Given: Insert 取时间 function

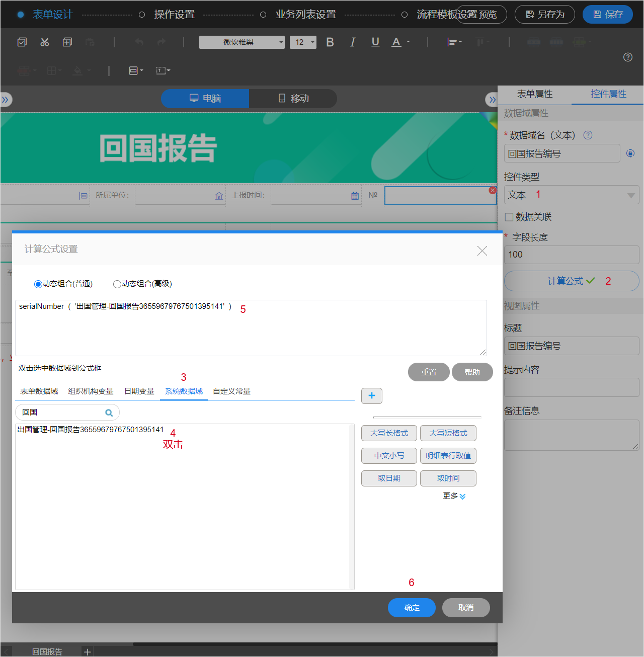Looking at the screenshot, I should [448, 478].
